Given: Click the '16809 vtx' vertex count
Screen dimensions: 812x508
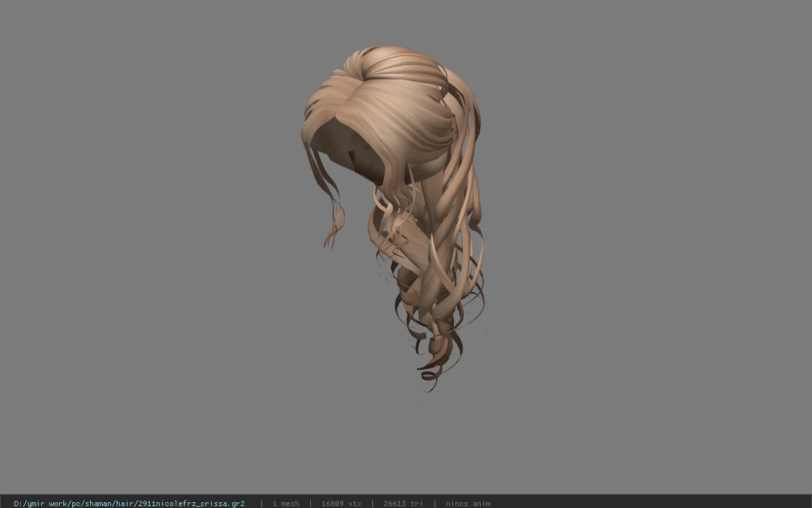Looking at the screenshot, I should [x=341, y=504].
